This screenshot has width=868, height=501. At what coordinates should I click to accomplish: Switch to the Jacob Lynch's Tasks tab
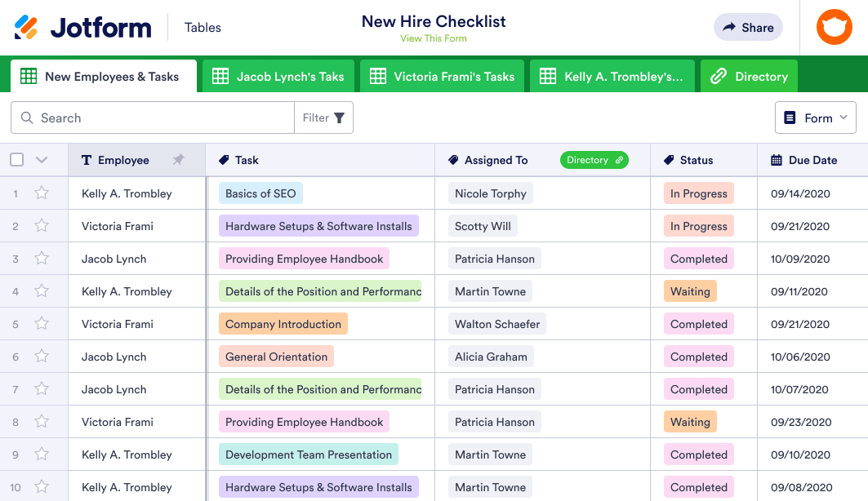pyautogui.click(x=278, y=77)
